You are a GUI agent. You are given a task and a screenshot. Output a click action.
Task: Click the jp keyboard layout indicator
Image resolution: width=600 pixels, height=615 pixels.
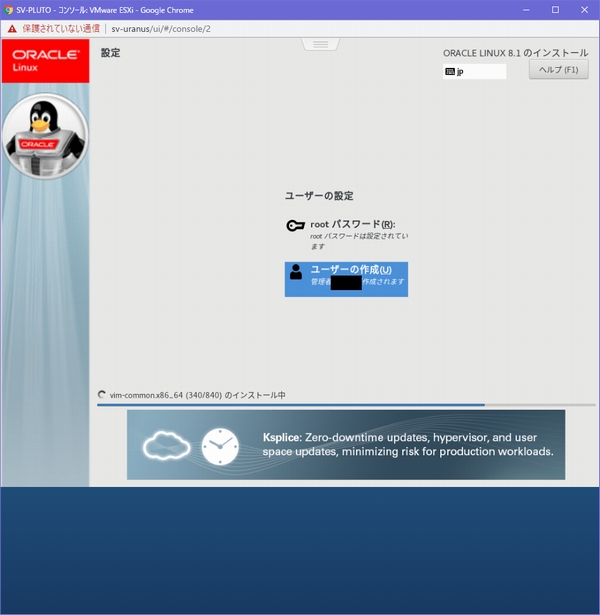(x=474, y=71)
